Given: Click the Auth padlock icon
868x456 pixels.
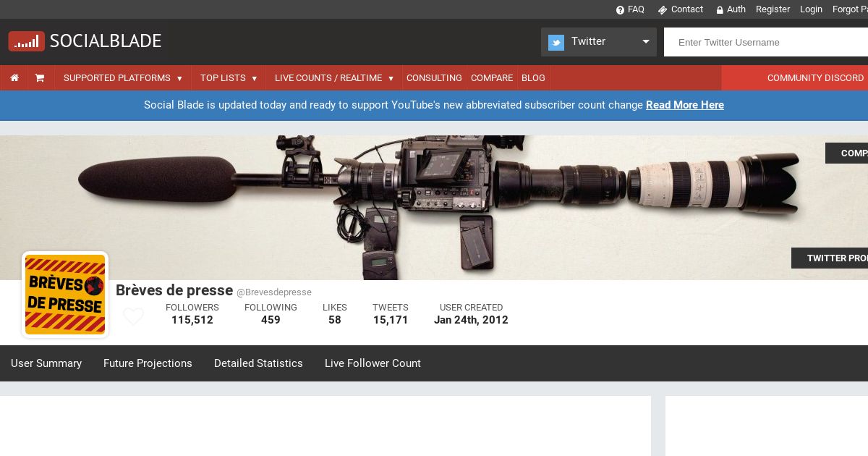Looking at the screenshot, I should pyautogui.click(x=720, y=10).
